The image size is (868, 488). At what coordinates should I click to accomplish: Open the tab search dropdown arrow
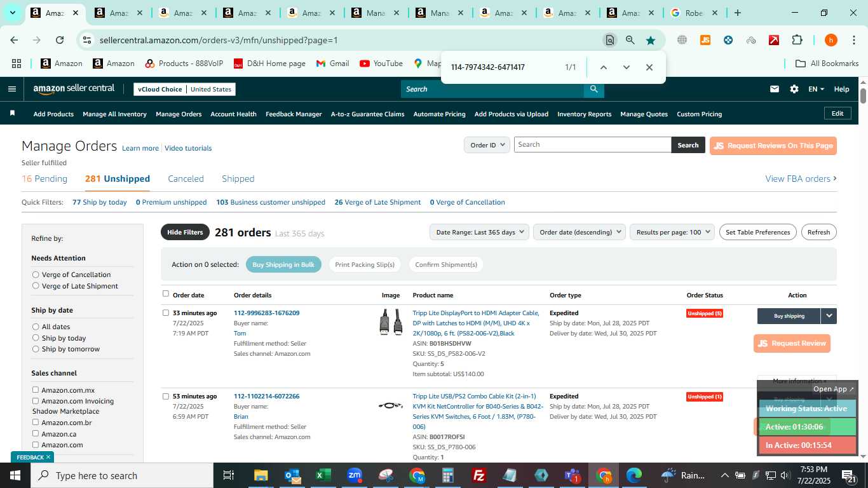point(12,13)
